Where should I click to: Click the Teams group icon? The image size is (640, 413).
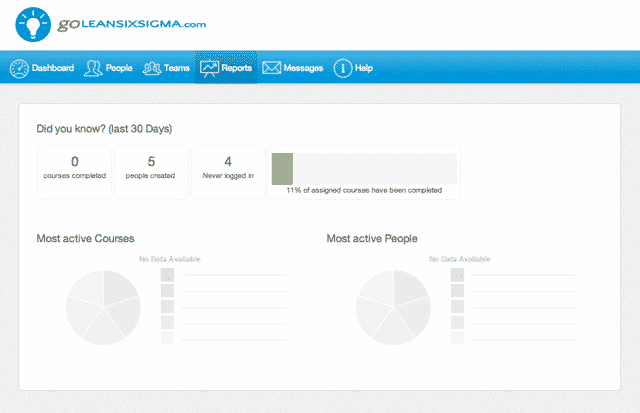[x=152, y=68]
